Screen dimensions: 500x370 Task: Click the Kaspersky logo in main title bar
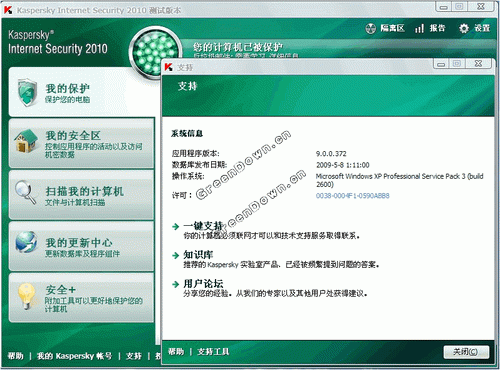(x=8, y=10)
